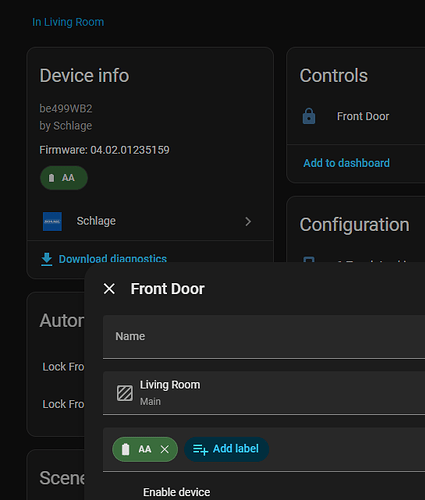Open the Schlage integration row

[150, 222]
